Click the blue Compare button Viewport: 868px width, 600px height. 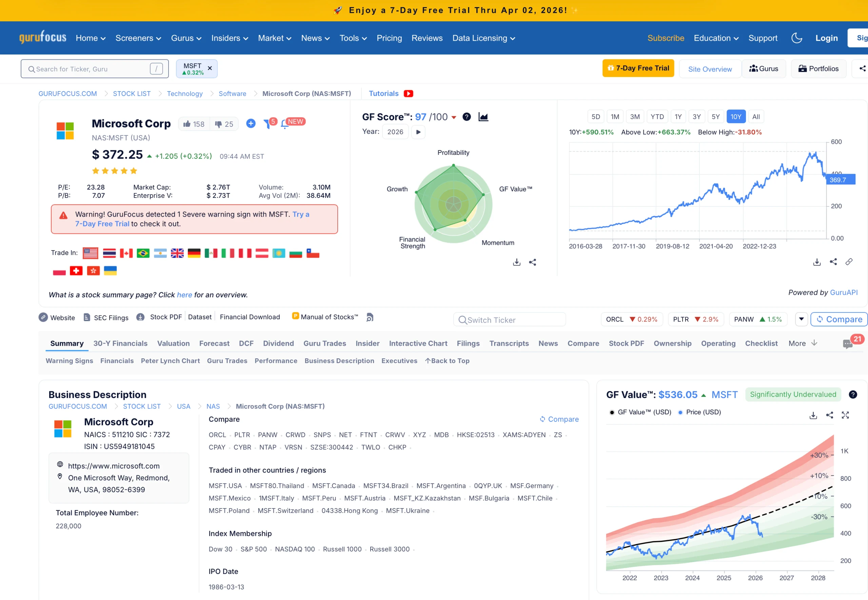click(839, 319)
